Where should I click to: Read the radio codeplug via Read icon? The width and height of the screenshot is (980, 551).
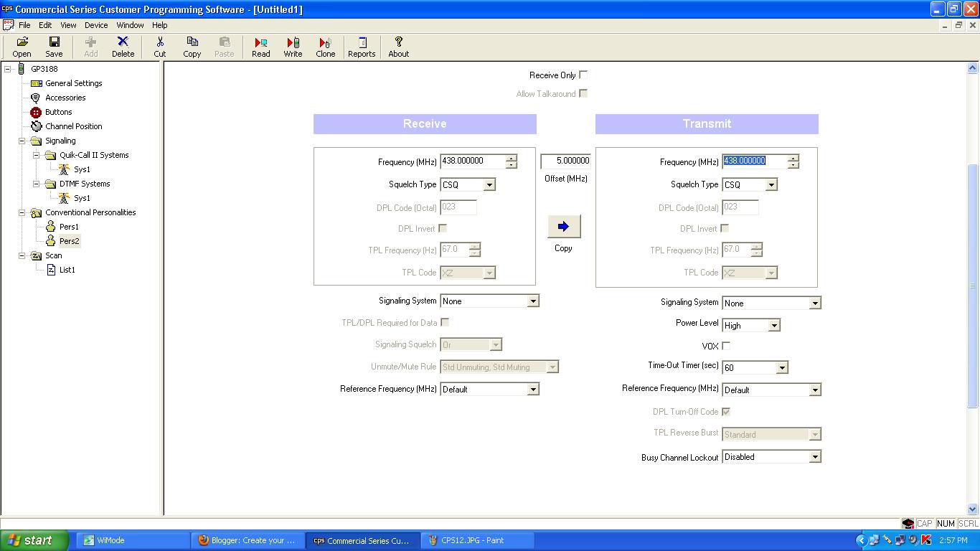[261, 47]
